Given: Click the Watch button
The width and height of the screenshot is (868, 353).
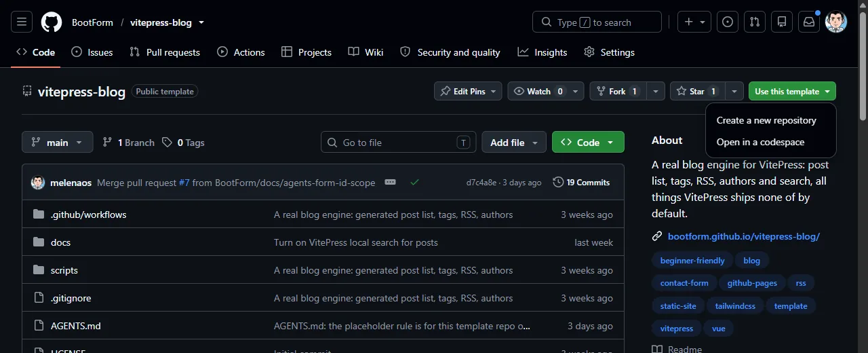Looking at the screenshot, I should click(538, 91).
